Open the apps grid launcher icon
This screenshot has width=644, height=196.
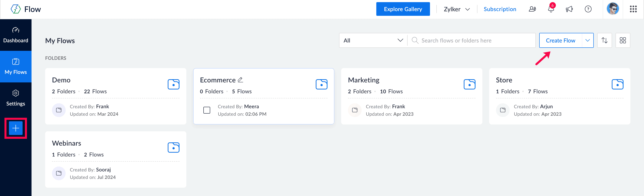pyautogui.click(x=633, y=9)
